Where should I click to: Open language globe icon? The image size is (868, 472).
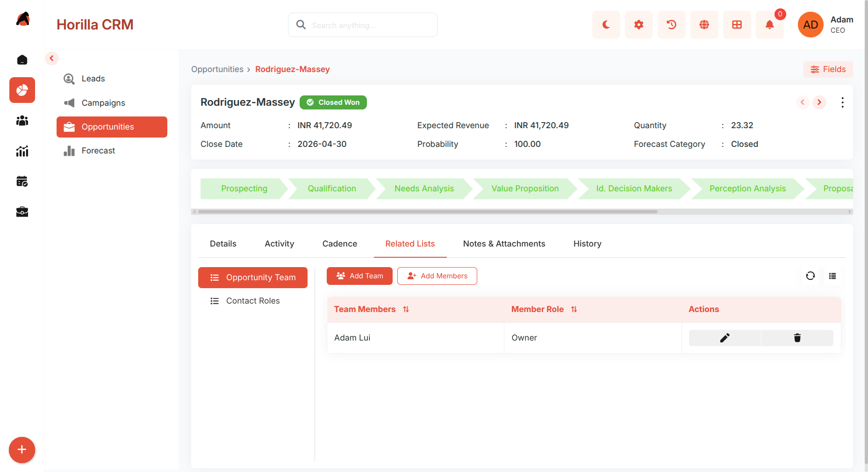tap(704, 25)
